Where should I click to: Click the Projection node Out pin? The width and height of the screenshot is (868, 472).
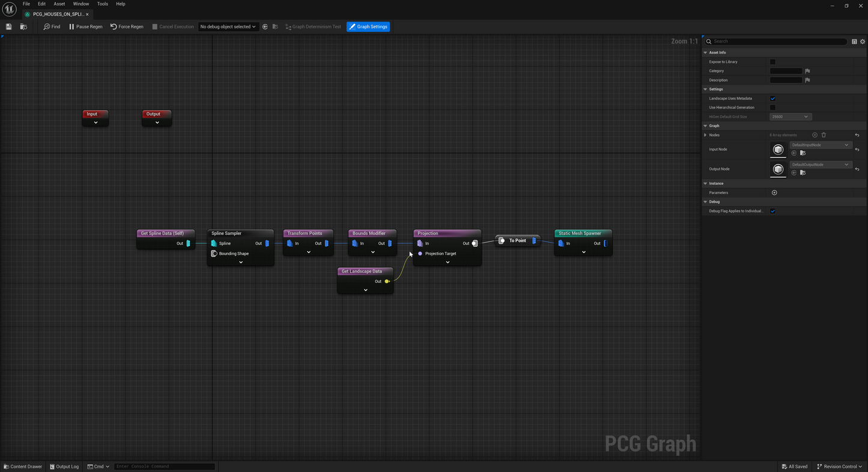click(x=475, y=243)
